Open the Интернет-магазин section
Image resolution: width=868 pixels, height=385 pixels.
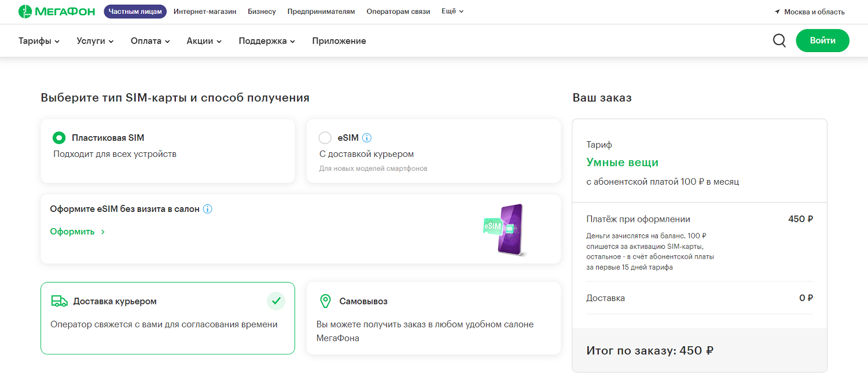(x=205, y=11)
